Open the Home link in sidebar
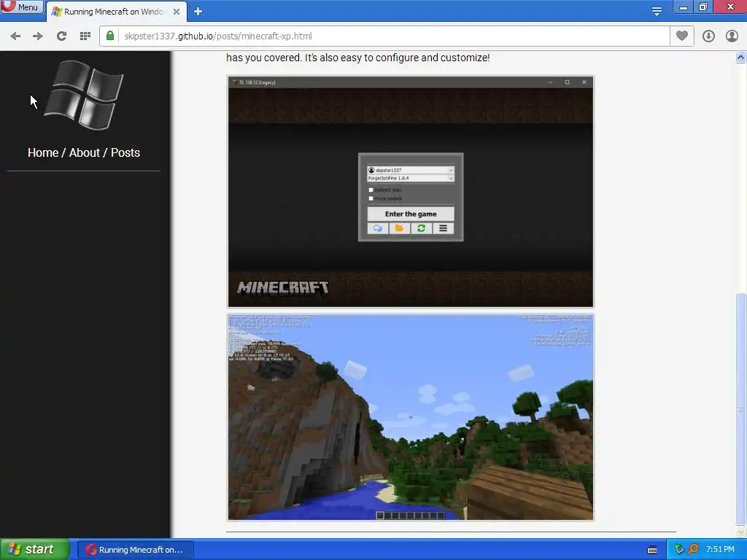Screen dimensions: 747x560 (43, 153)
